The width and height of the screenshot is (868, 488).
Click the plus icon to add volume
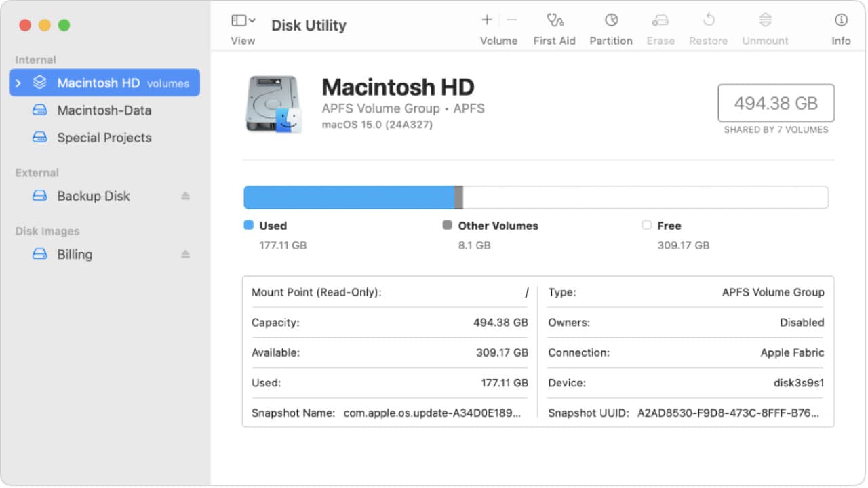pos(487,20)
